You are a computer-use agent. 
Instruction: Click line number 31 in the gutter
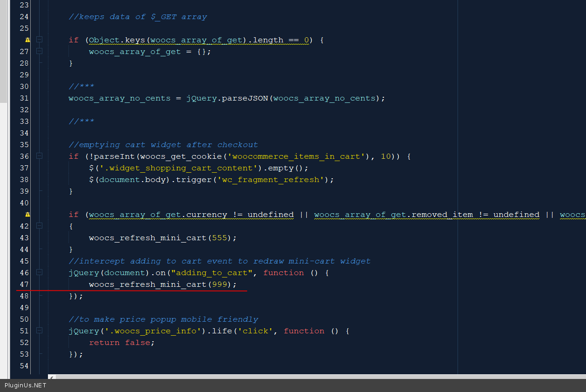24,98
